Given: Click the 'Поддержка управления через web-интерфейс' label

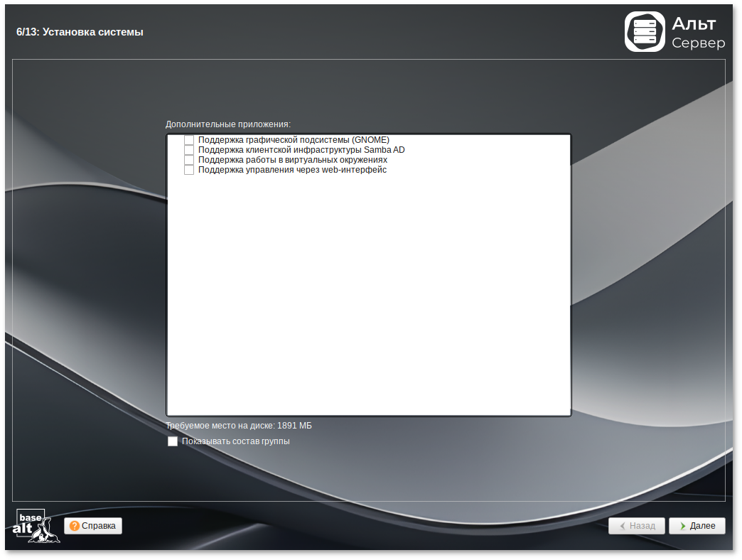Looking at the screenshot, I should tap(292, 170).
